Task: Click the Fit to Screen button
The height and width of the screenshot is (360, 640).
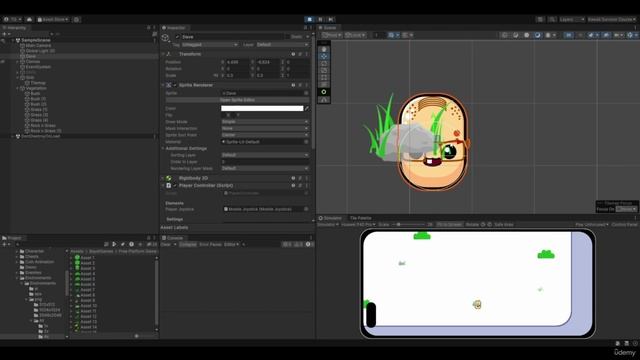Action: click(x=449, y=224)
